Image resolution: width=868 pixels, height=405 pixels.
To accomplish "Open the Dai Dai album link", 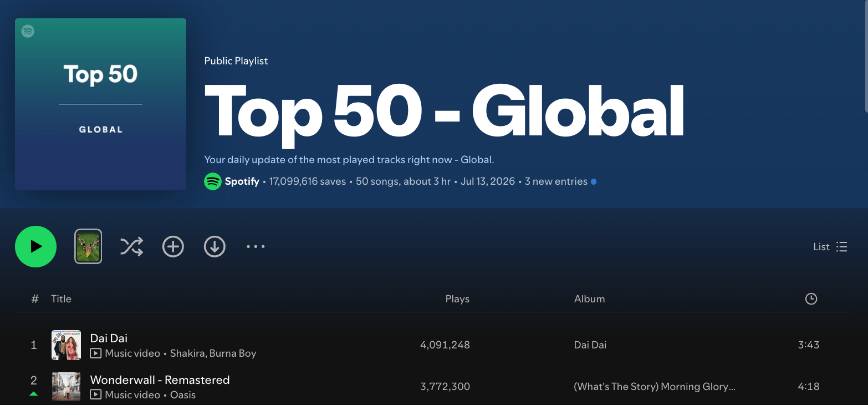I will [590, 345].
